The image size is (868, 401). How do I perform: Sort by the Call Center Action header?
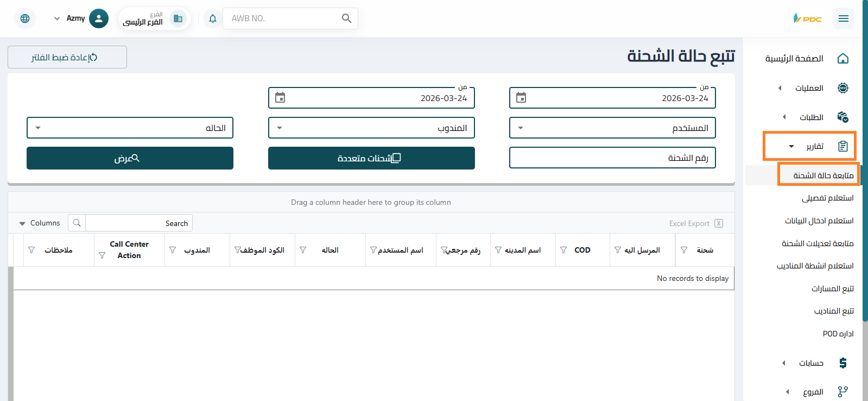coord(129,250)
